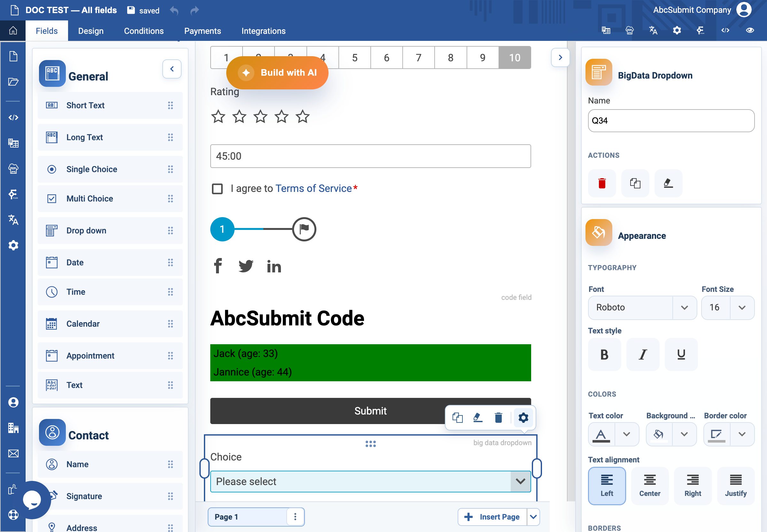The width and height of the screenshot is (767, 532).
Task: Expand the Background color dropdown arrow
Action: [684, 434]
